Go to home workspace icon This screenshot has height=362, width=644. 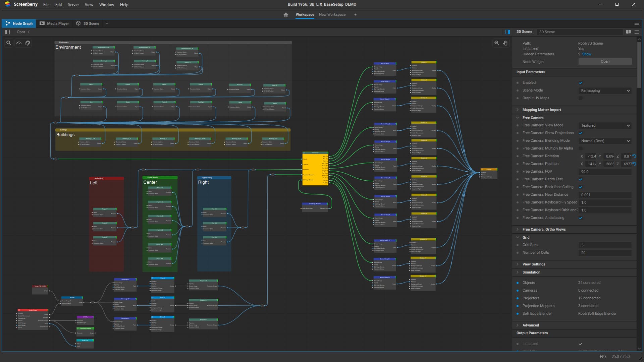pyautogui.click(x=286, y=15)
